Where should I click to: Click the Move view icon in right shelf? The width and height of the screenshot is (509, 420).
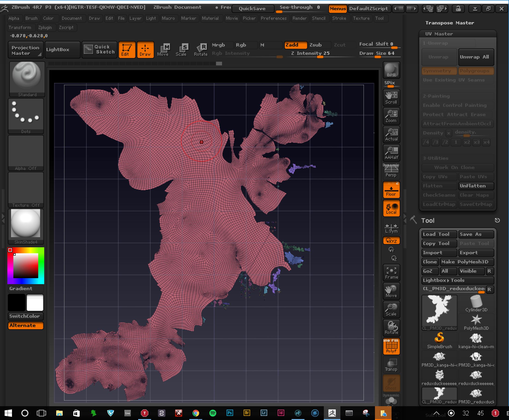(391, 291)
